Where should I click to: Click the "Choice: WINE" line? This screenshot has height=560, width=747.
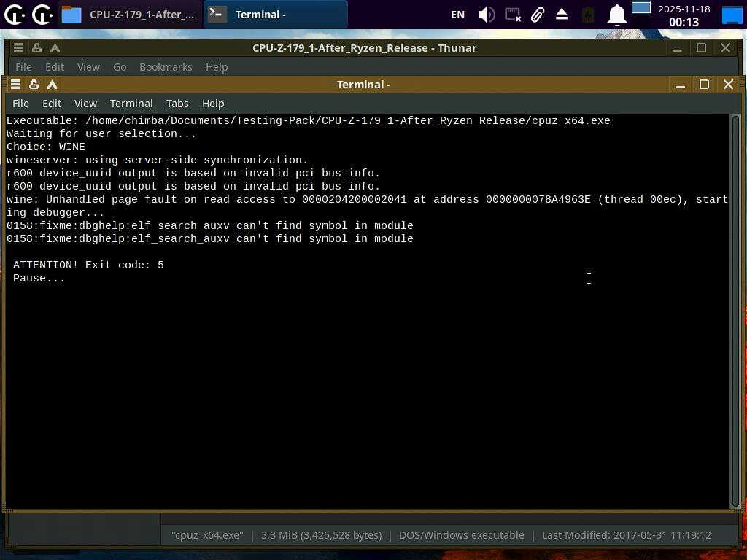tap(46, 147)
